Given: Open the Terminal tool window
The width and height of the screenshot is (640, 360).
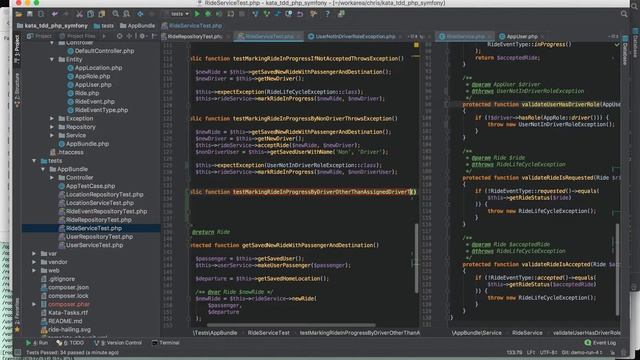Looking at the screenshot, I should click(x=166, y=343).
